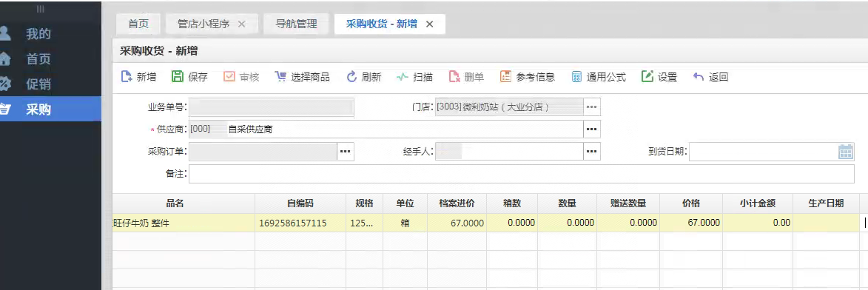Viewport: 868px width, 290px height.
Task: Click the 保存 floppy disk icon
Action: pyautogui.click(x=177, y=77)
